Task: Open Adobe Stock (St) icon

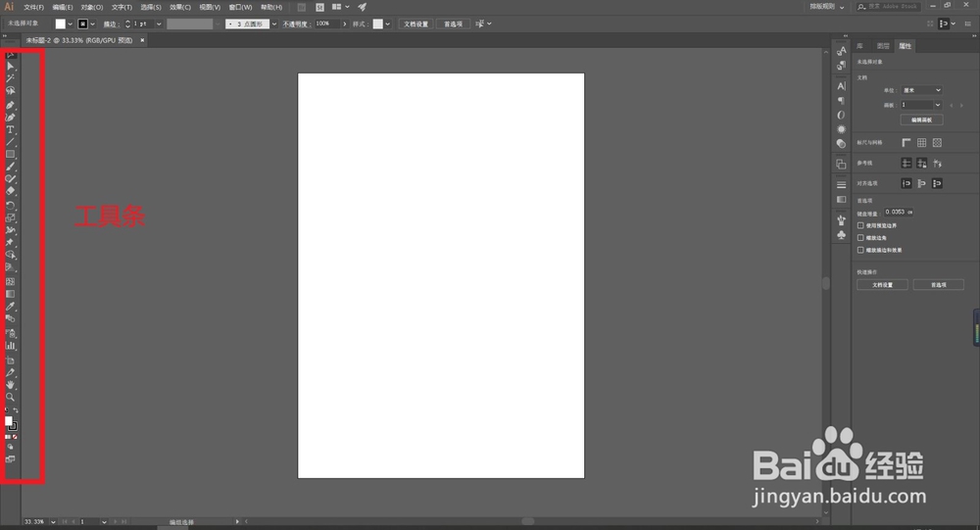Action: 320,7
